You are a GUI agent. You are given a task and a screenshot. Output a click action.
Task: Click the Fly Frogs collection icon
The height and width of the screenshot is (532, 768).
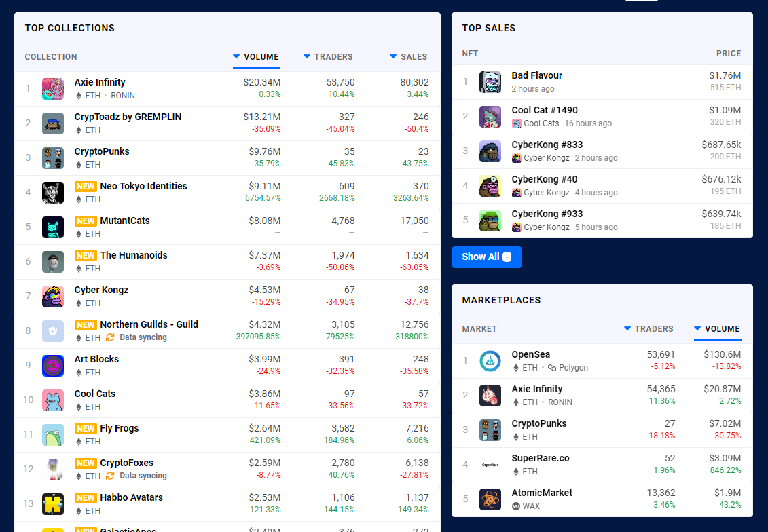click(x=53, y=435)
